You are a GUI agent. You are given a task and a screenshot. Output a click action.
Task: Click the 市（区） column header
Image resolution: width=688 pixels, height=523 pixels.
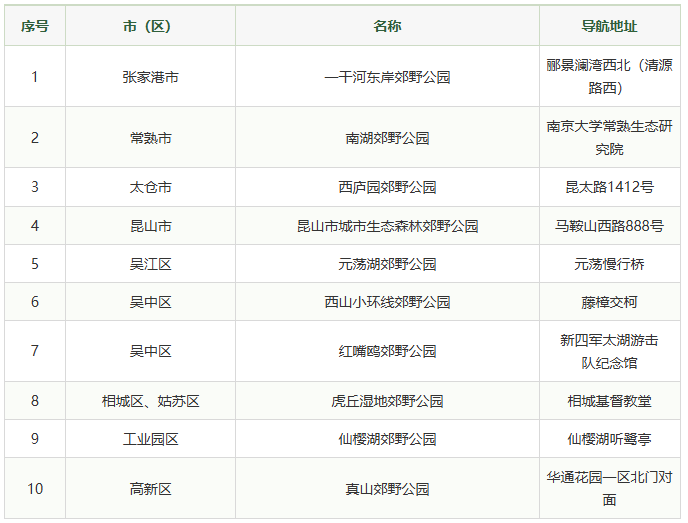pyautogui.click(x=150, y=26)
